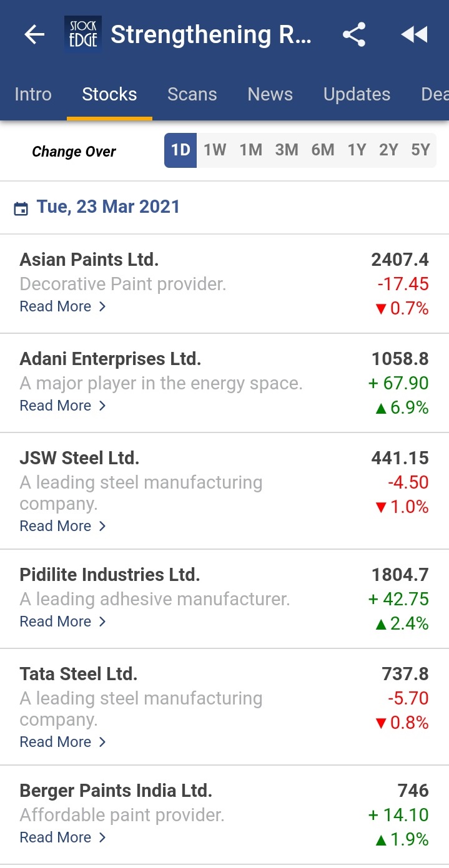449x868 pixels.
Task: Expand Read More for Pidilite Industries Ltd.
Action: click(x=56, y=622)
